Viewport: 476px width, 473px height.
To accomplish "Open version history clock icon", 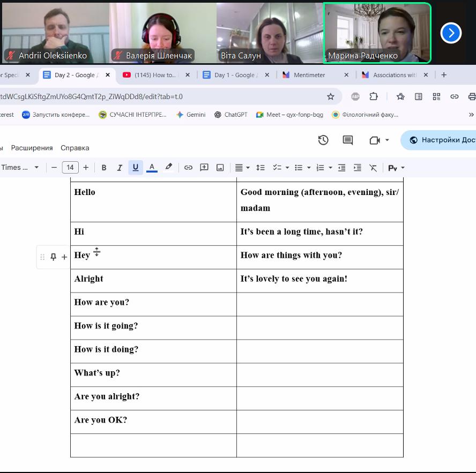I will (323, 140).
